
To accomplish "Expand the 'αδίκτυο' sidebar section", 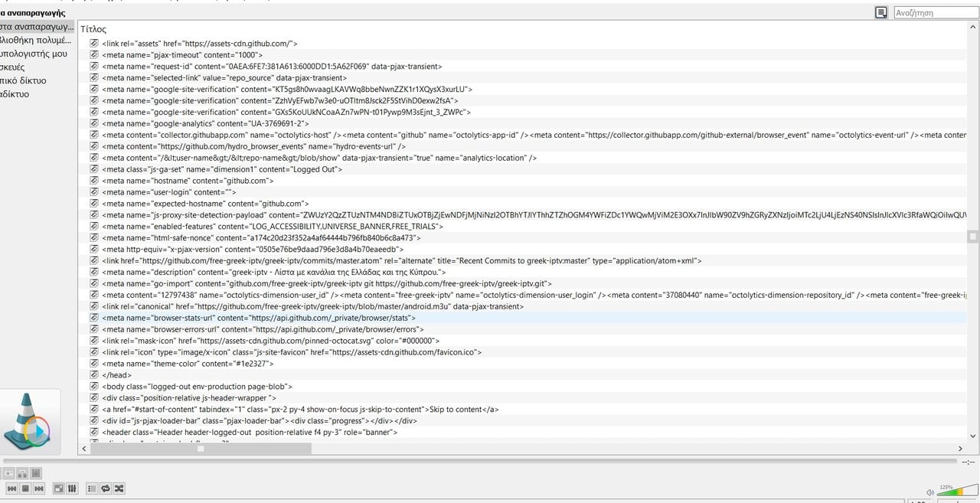I will [x=15, y=94].
